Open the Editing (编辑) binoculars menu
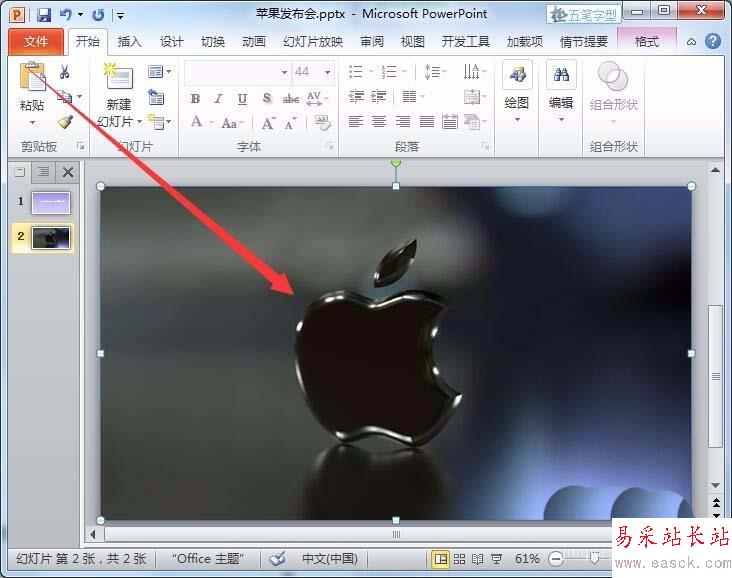This screenshot has width=732, height=578. (x=561, y=92)
